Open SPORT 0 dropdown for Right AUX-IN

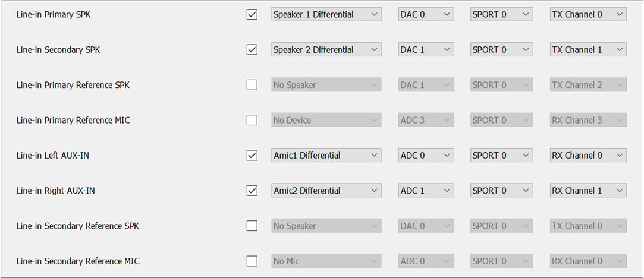click(x=501, y=191)
